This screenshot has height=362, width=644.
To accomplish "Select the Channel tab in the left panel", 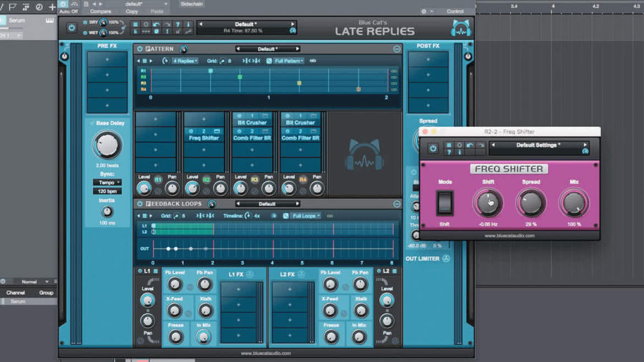I will (x=15, y=293).
